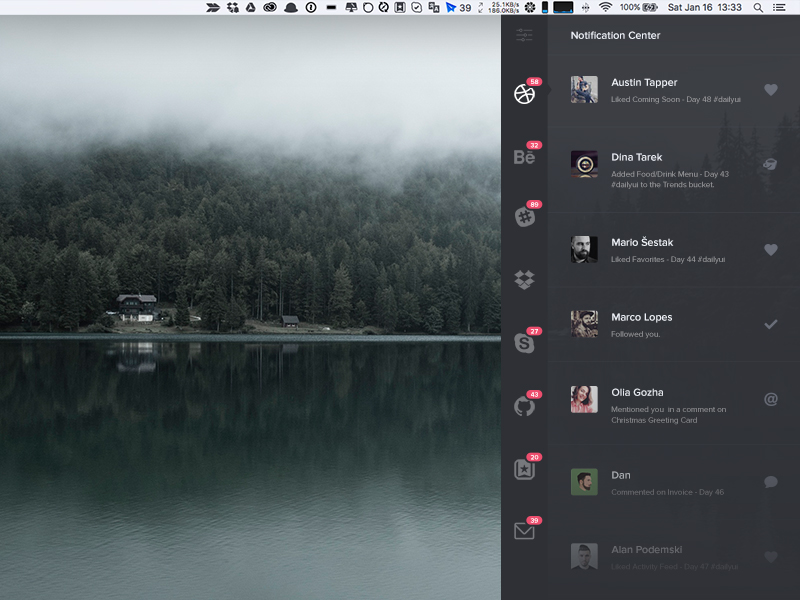Click the comment bubble next to Dan
Screen dimensions: 800x600
(770, 482)
